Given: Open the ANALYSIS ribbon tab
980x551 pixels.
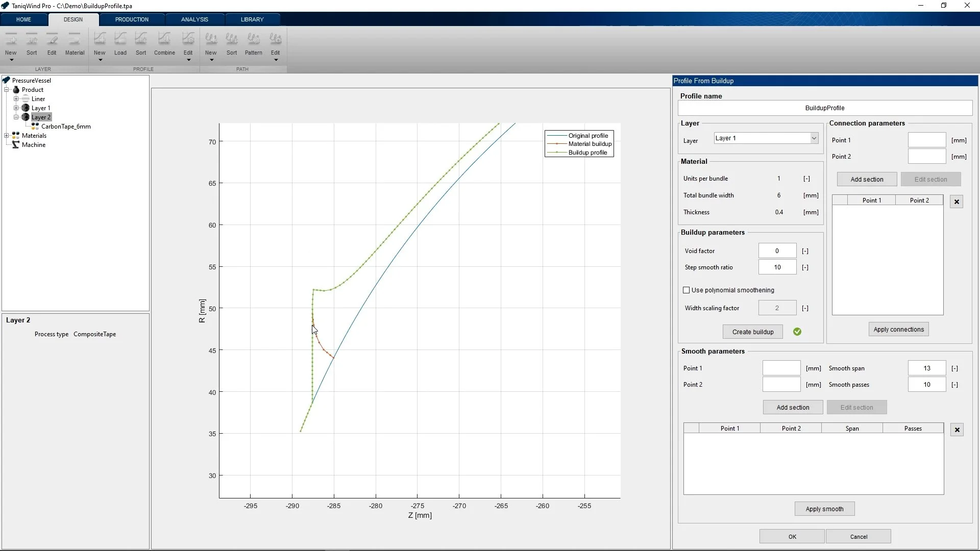Looking at the screenshot, I should point(194,19).
